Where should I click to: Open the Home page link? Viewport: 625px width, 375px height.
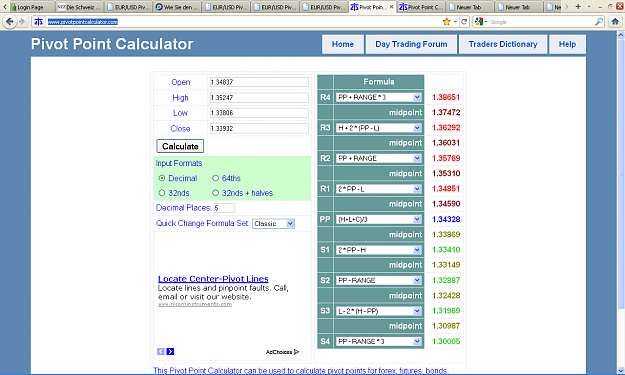[x=343, y=44]
